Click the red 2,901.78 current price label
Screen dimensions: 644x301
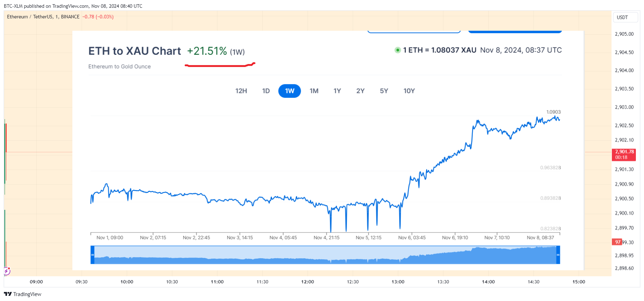click(x=624, y=154)
